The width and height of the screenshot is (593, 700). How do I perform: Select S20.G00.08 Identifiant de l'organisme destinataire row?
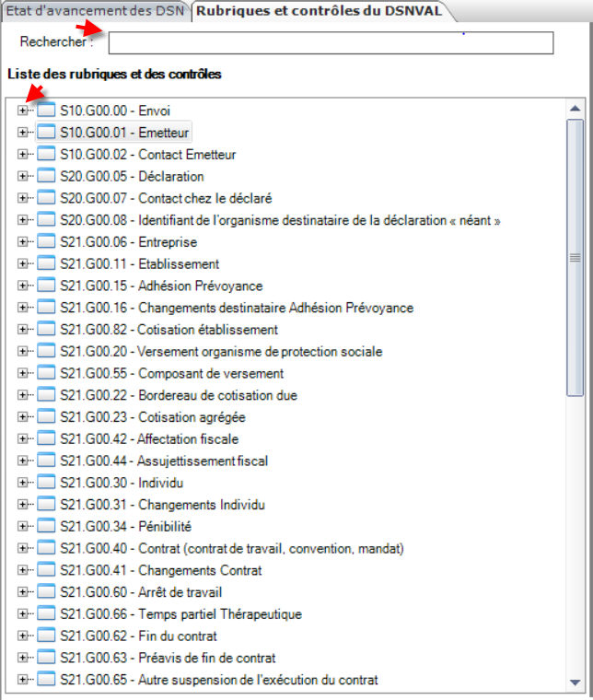click(x=280, y=220)
